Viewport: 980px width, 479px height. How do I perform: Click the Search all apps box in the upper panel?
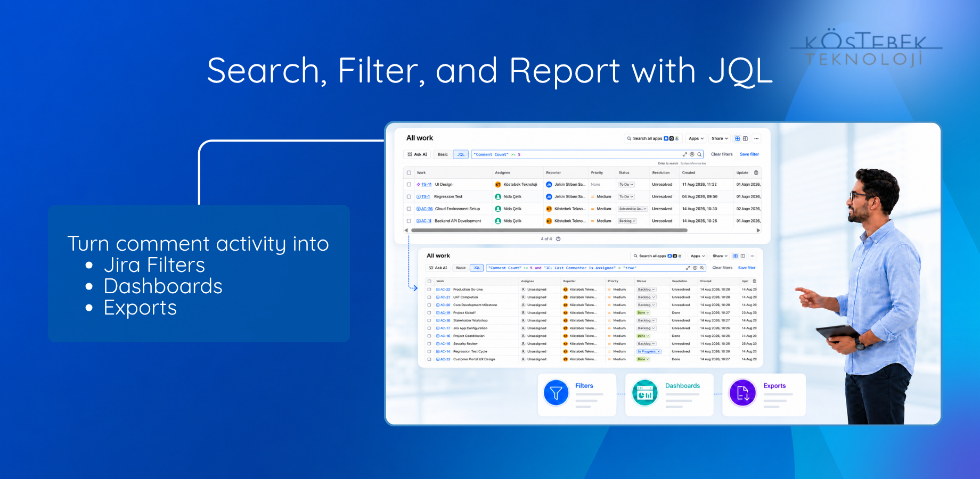tap(654, 138)
